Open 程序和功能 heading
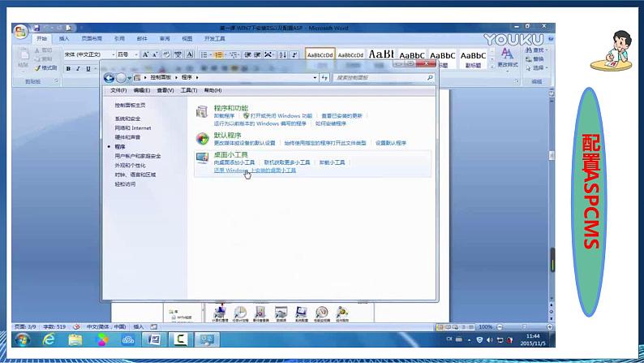The height and width of the screenshot is (363, 644). [x=231, y=108]
